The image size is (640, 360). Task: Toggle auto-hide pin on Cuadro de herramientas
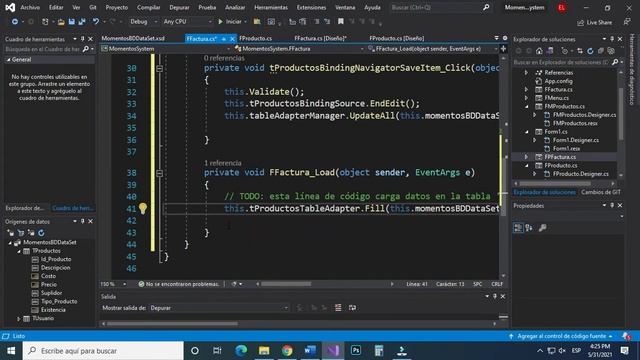pos(82,39)
